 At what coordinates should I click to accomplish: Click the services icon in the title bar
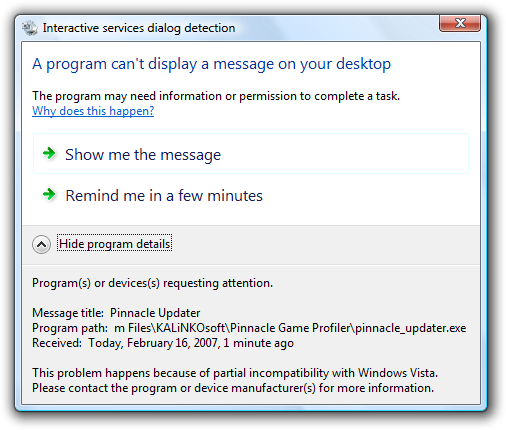point(30,28)
